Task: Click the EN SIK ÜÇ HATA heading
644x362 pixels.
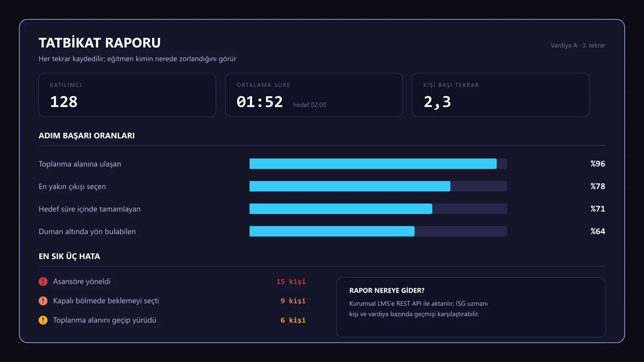Action: [x=69, y=256]
